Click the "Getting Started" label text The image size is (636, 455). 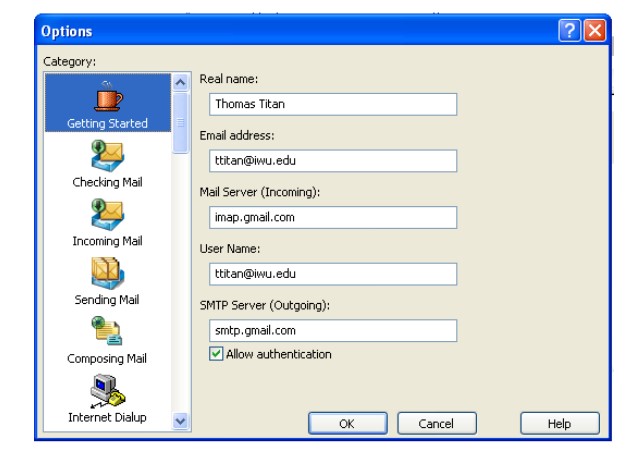pos(107,123)
